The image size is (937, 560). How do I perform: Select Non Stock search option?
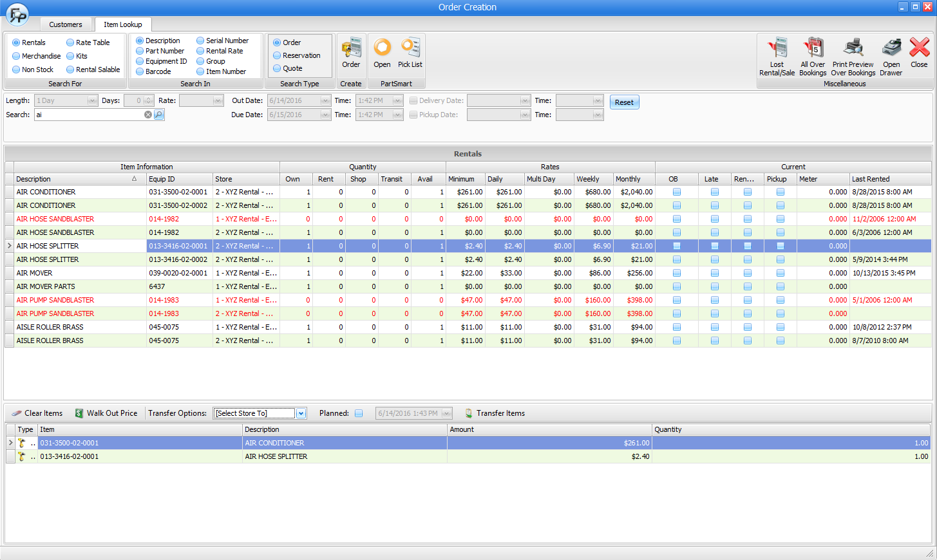16,70
